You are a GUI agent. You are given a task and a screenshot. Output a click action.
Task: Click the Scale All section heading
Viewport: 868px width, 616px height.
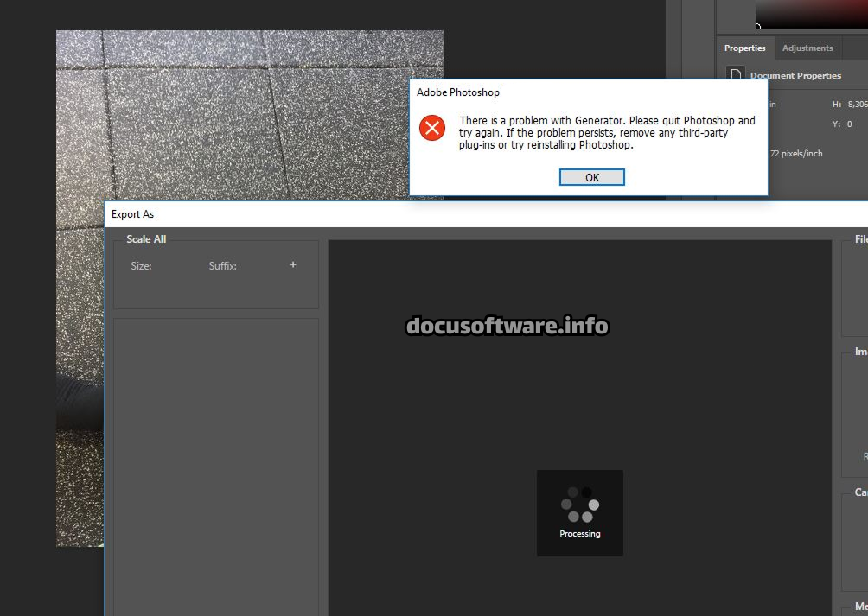click(146, 239)
